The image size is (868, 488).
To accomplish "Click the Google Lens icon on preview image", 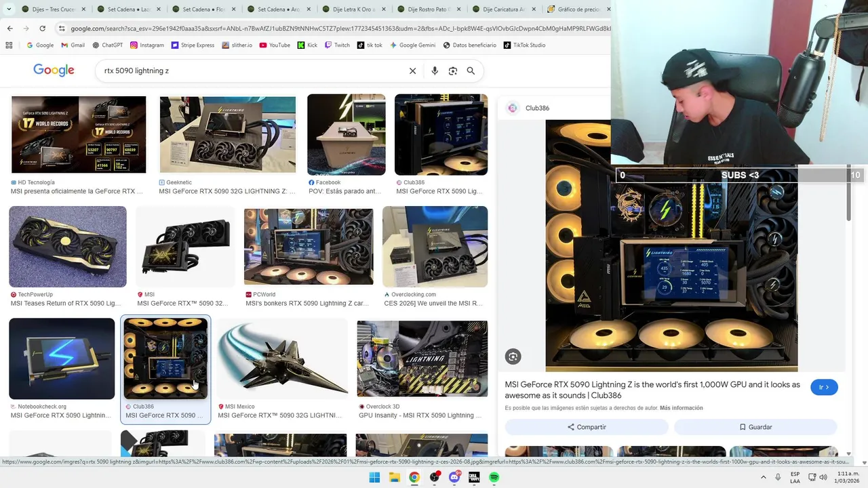I will click(513, 357).
